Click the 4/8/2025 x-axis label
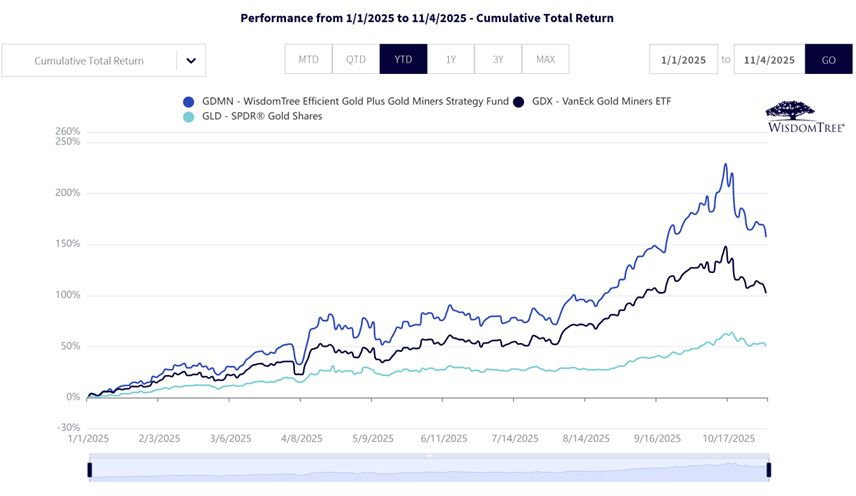The width and height of the screenshot is (856, 496). pos(301,439)
